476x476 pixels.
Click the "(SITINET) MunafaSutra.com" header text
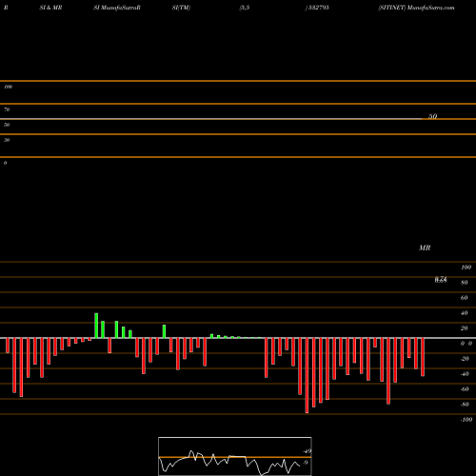(416, 8)
